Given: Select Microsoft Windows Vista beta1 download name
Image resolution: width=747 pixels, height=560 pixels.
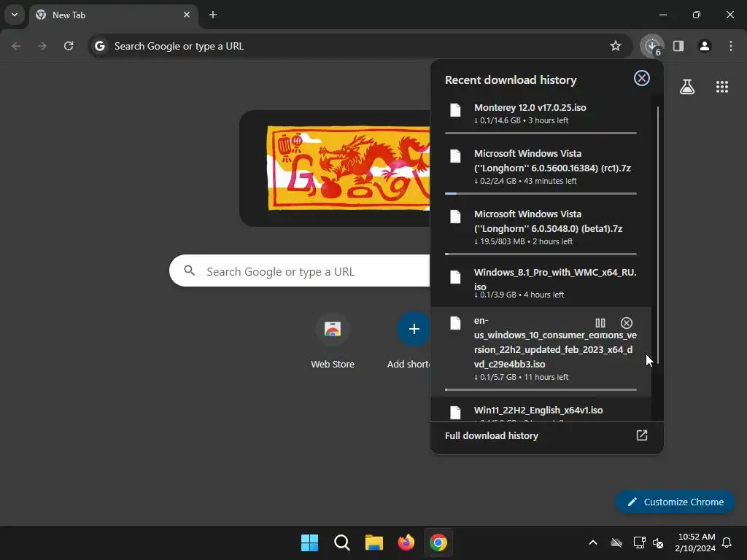Looking at the screenshot, I should 548,221.
